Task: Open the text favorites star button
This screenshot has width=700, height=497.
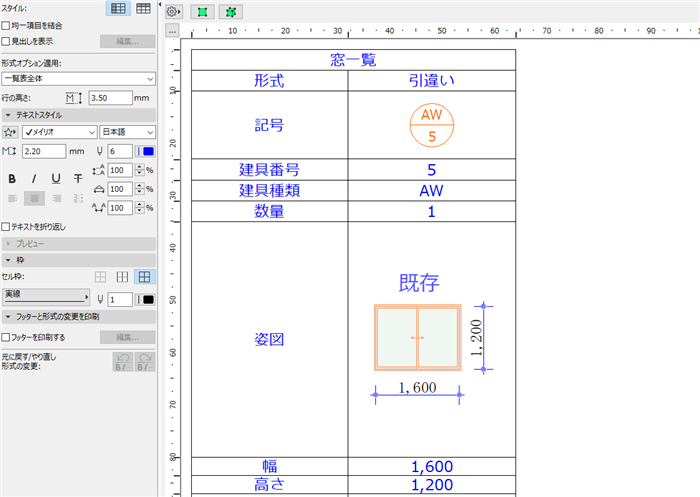Action: [10, 132]
